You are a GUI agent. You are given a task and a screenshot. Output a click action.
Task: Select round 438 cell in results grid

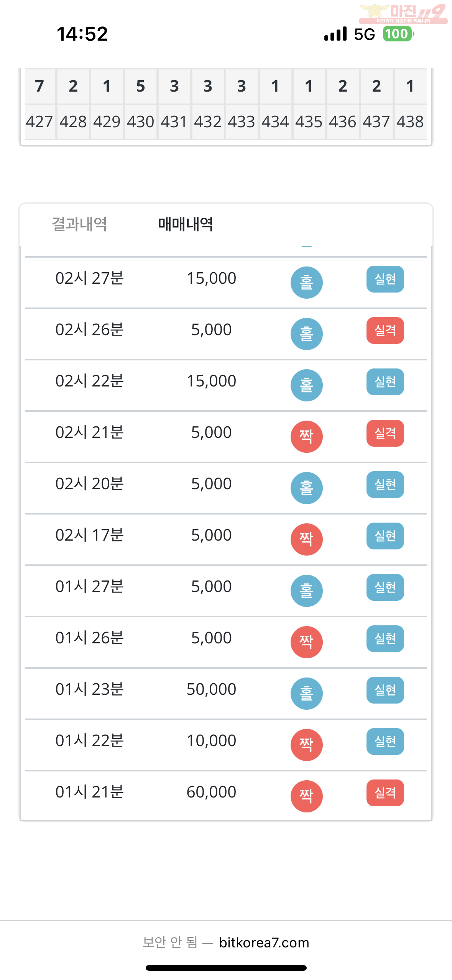point(410,122)
